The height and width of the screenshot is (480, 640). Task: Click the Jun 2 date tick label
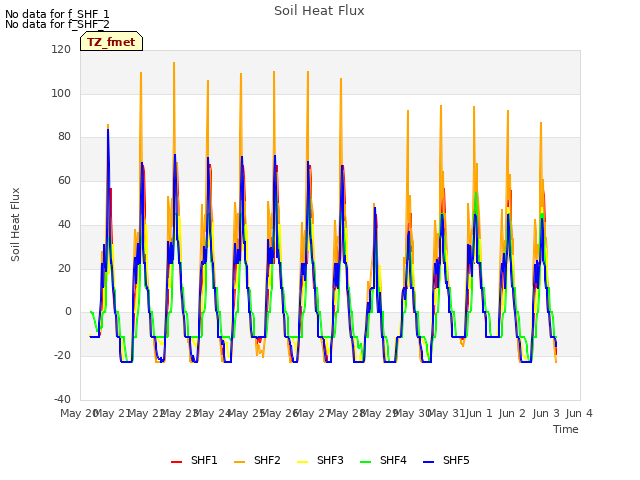pos(512,413)
